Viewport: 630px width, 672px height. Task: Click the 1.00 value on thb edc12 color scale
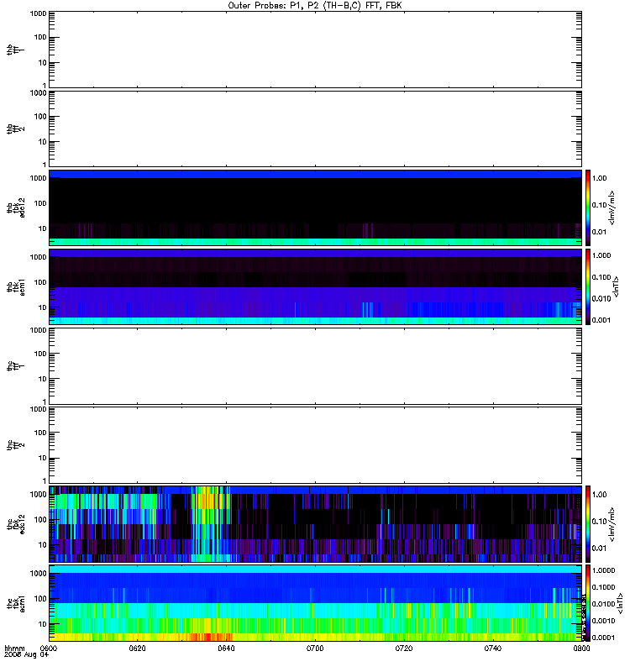tap(599, 178)
